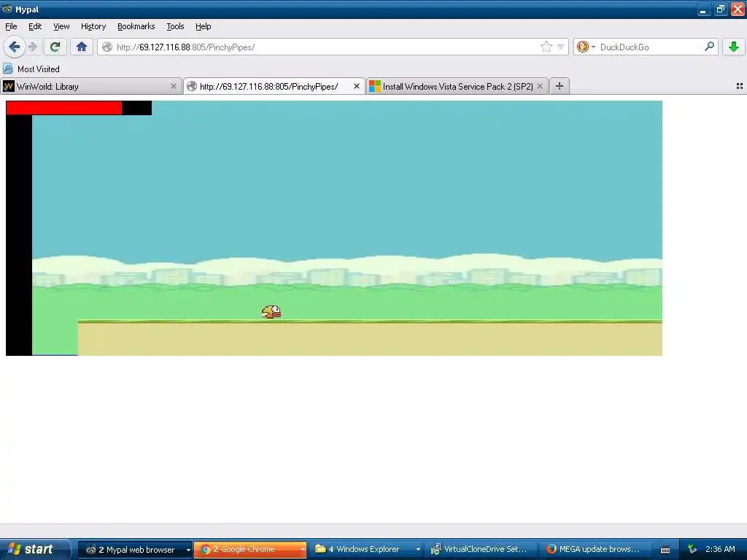Switch to the PinchyPipes tab

[274, 86]
